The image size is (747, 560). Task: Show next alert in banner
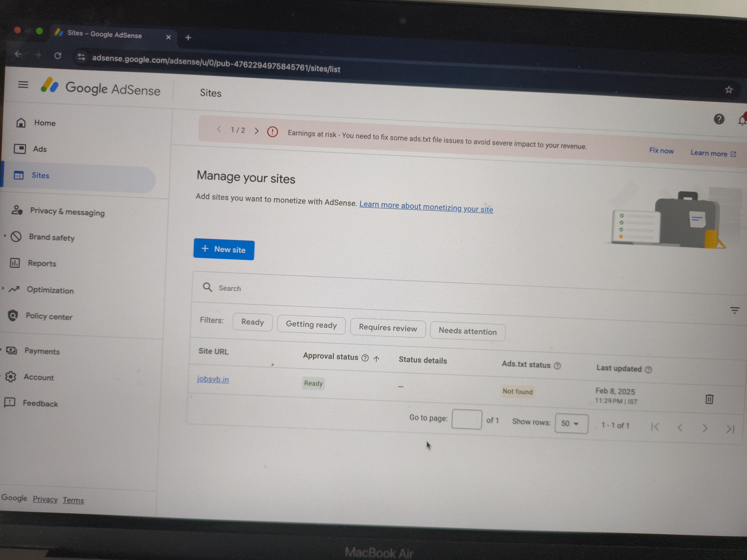(256, 131)
